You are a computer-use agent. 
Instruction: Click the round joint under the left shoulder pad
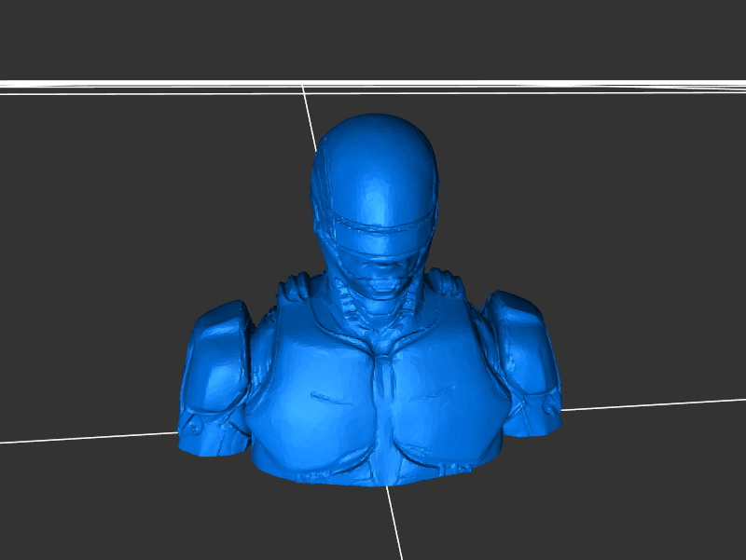click(x=193, y=427)
